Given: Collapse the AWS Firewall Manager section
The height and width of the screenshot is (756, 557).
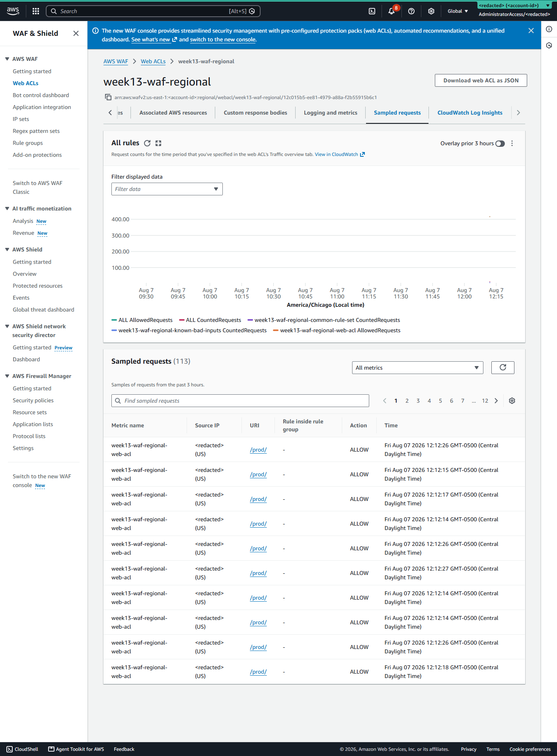Looking at the screenshot, I should [7, 376].
